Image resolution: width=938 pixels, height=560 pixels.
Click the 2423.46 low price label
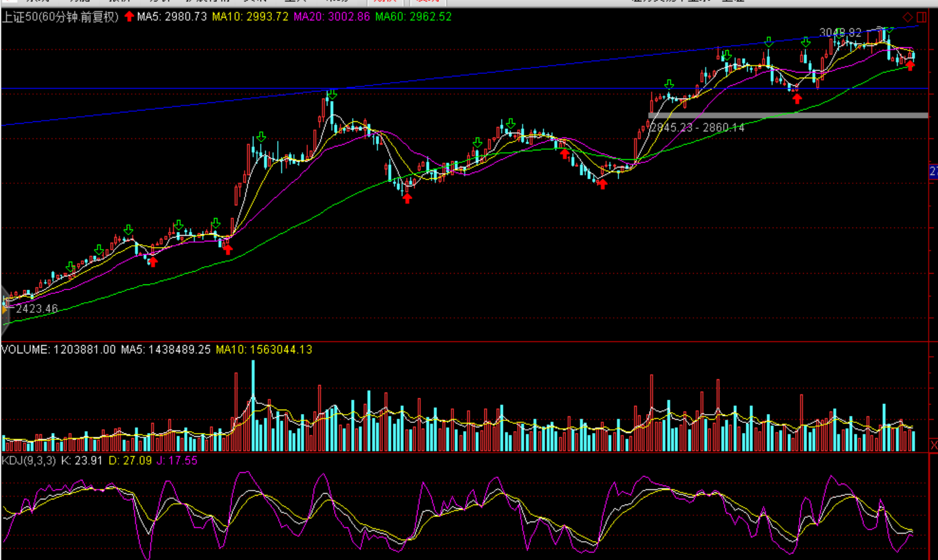point(37,309)
